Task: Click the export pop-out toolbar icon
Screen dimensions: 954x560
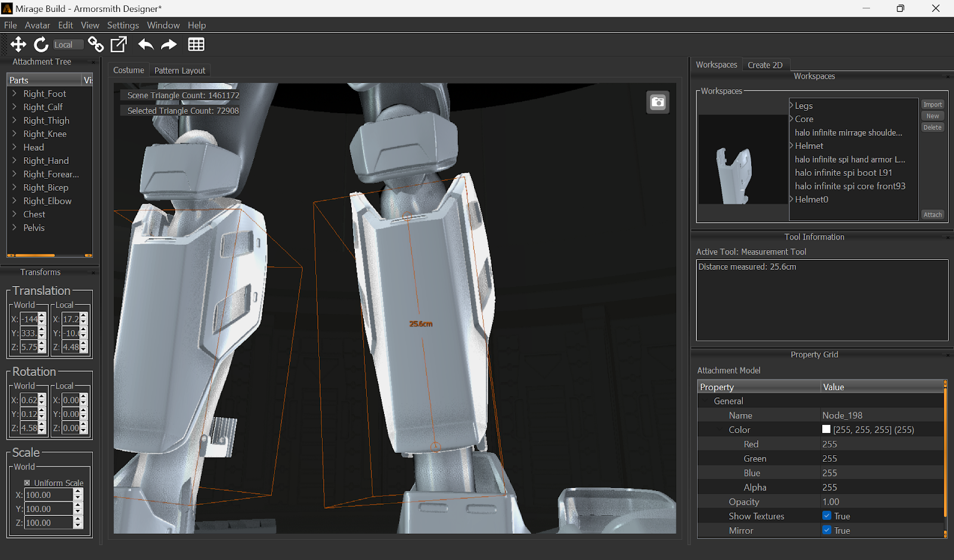Action: coord(119,44)
